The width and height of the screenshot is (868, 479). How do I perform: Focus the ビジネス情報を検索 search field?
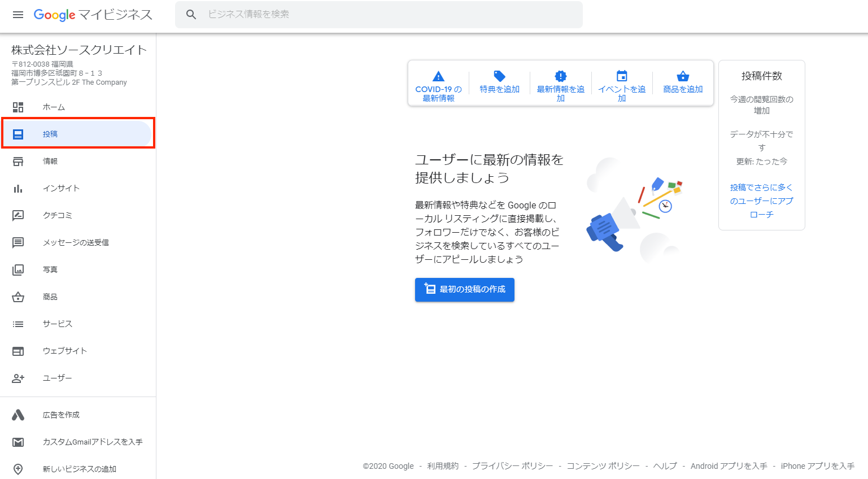(x=379, y=15)
